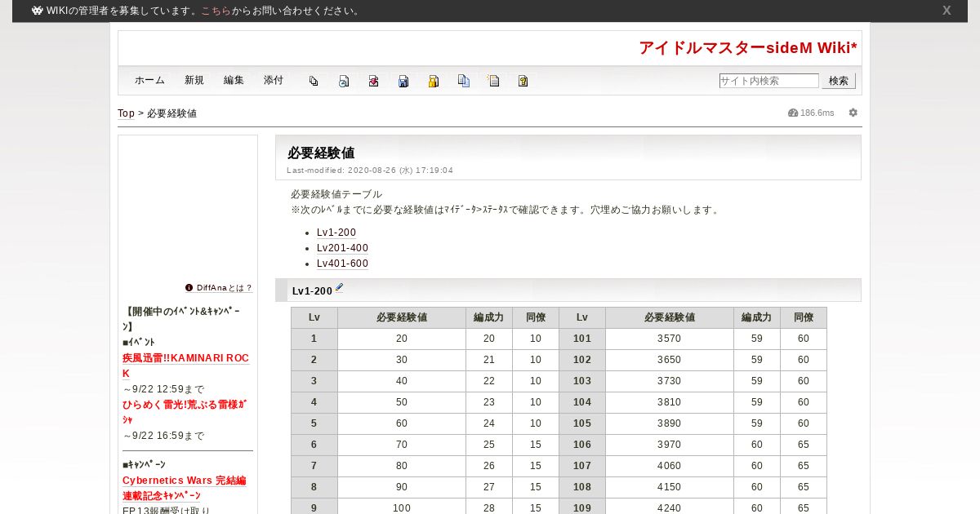
Task: Click the experience value 3970
Action: click(x=670, y=445)
